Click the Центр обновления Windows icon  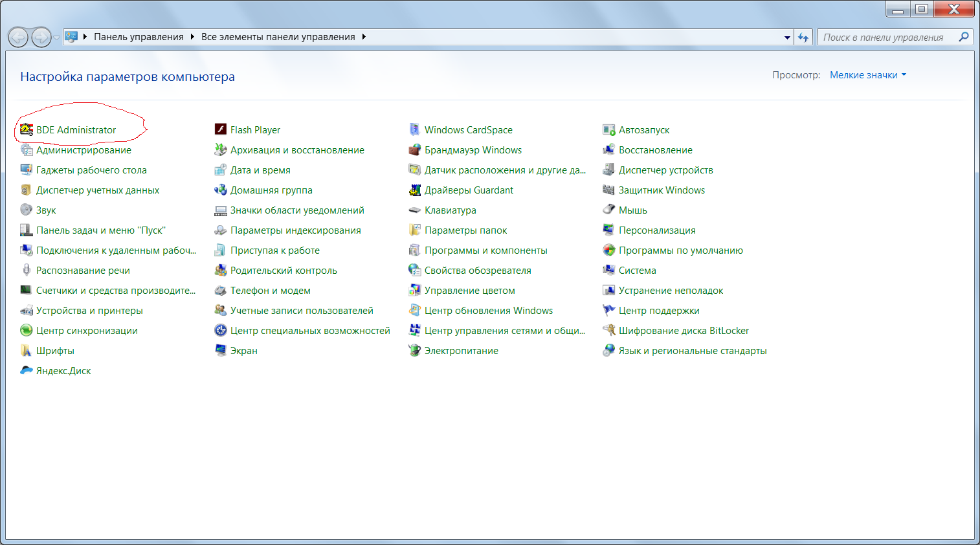point(415,311)
